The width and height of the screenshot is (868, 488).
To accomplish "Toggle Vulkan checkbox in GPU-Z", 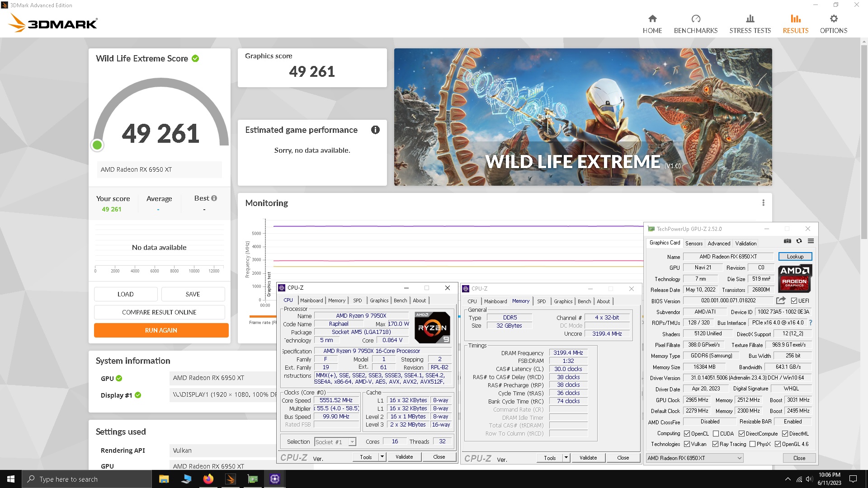I will click(687, 444).
